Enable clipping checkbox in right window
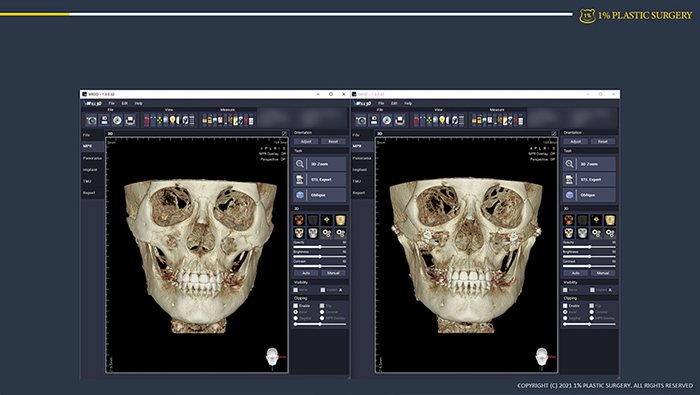Screen dimensions: 700x395 click(x=565, y=306)
